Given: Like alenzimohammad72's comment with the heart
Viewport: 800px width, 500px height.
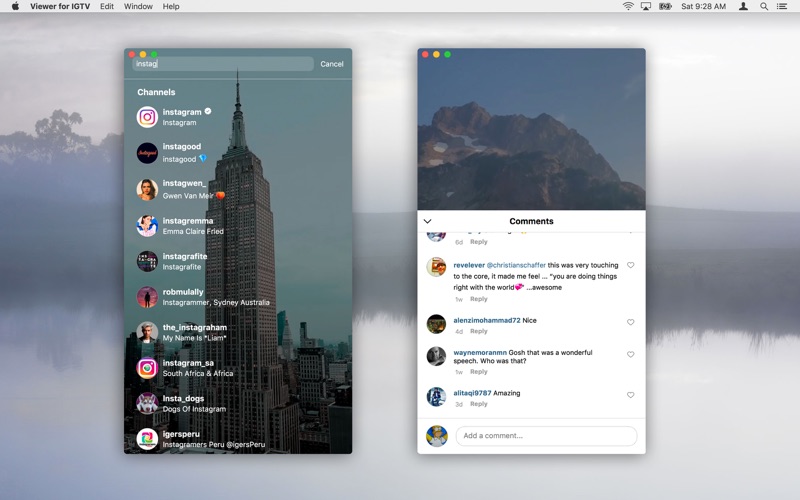Looking at the screenshot, I should click(631, 322).
